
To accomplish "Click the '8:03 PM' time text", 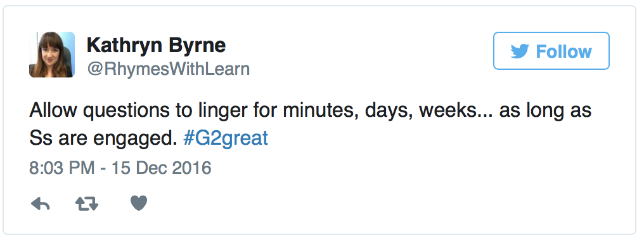I will click(62, 168).
